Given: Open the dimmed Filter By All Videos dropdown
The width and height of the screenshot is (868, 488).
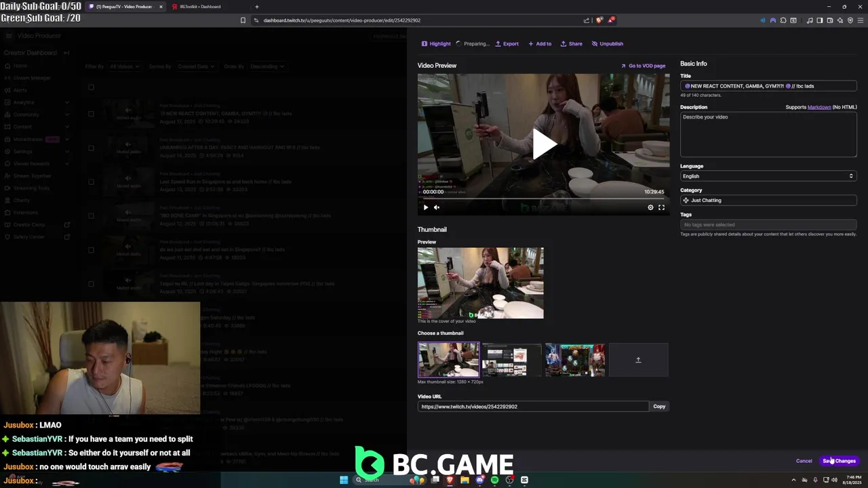Looking at the screenshot, I should pos(124,66).
